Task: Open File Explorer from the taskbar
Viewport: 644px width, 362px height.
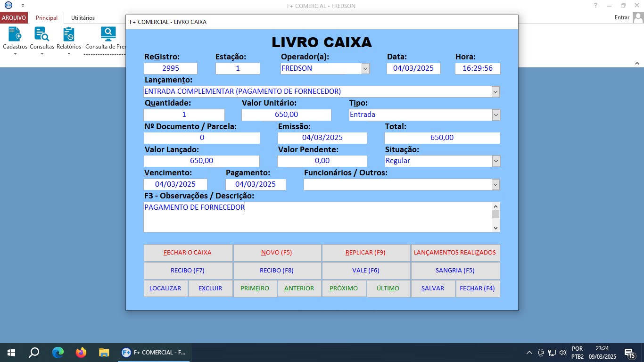Action: [x=104, y=353]
